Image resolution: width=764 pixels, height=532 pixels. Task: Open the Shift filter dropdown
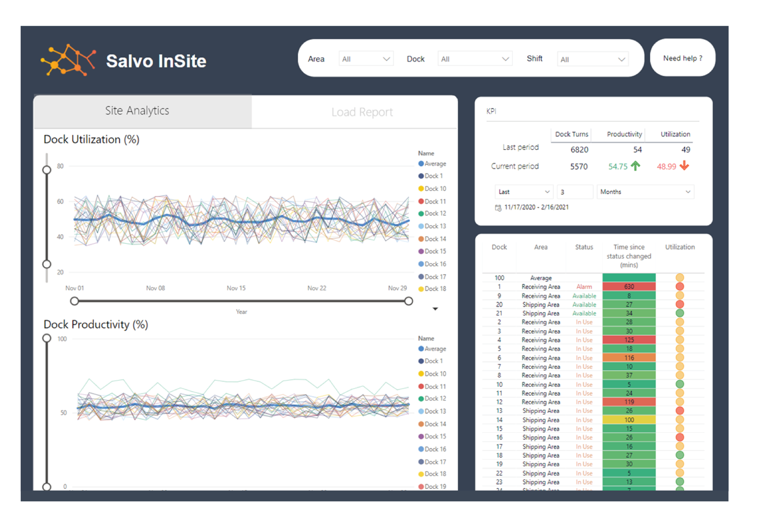click(593, 59)
